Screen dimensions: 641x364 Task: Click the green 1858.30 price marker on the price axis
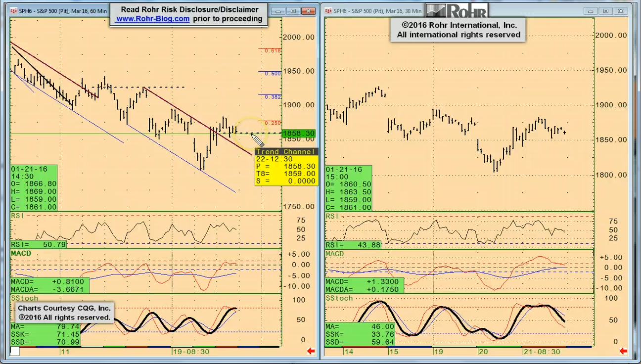298,134
